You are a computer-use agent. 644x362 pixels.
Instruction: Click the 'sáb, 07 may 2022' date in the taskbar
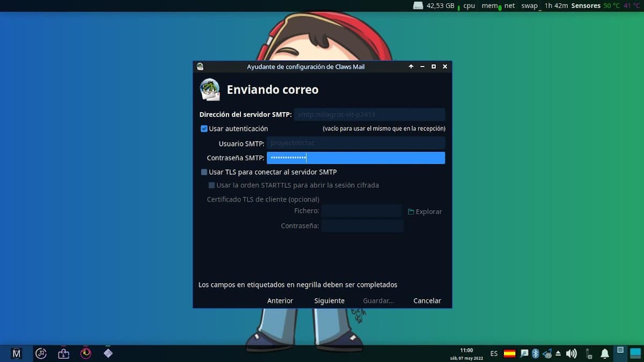click(466, 358)
